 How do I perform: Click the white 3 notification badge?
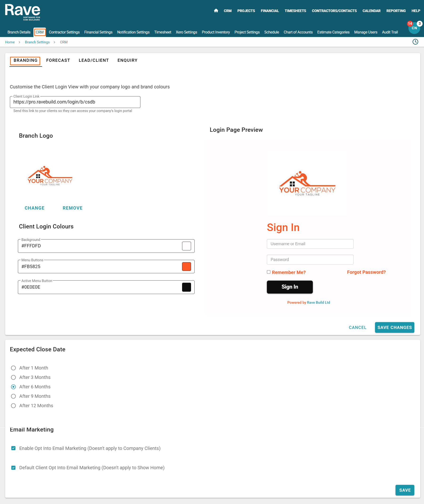420,24
